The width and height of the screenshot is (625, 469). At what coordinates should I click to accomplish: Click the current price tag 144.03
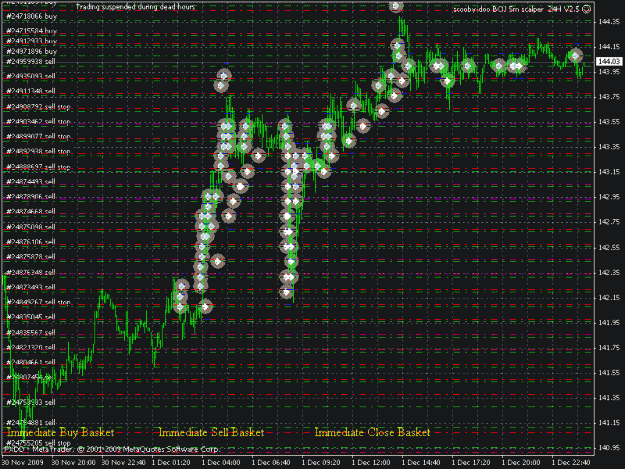(x=609, y=61)
